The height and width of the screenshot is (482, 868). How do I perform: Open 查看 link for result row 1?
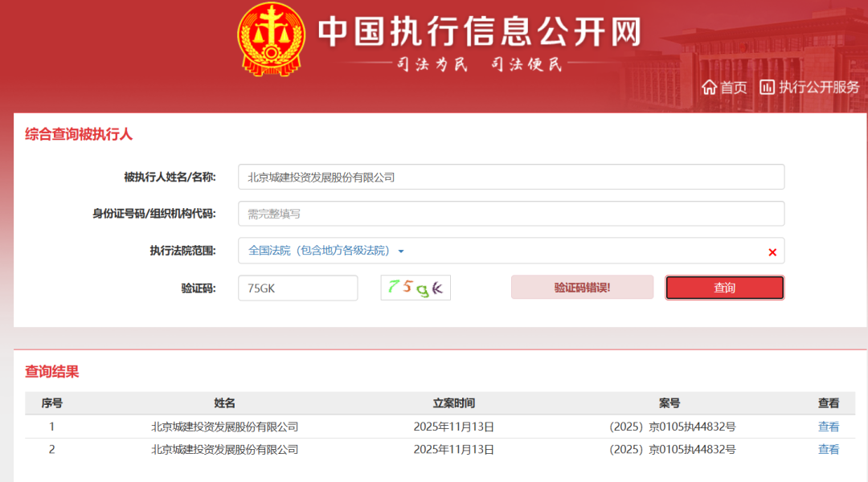click(828, 427)
